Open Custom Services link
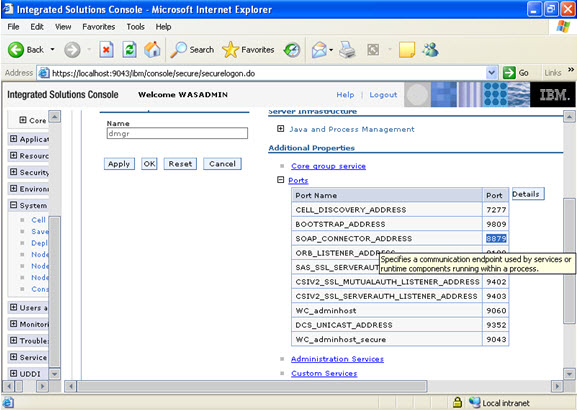This screenshot has width=577, height=410. click(324, 373)
